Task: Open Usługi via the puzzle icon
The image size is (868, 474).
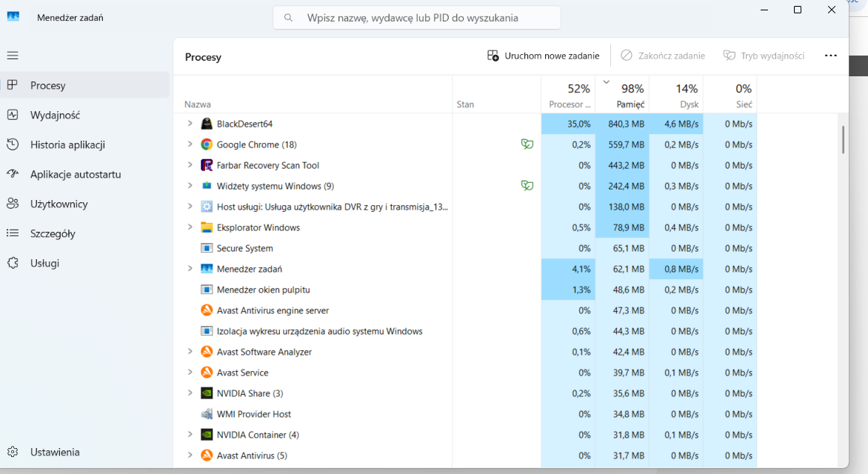Action: click(13, 263)
